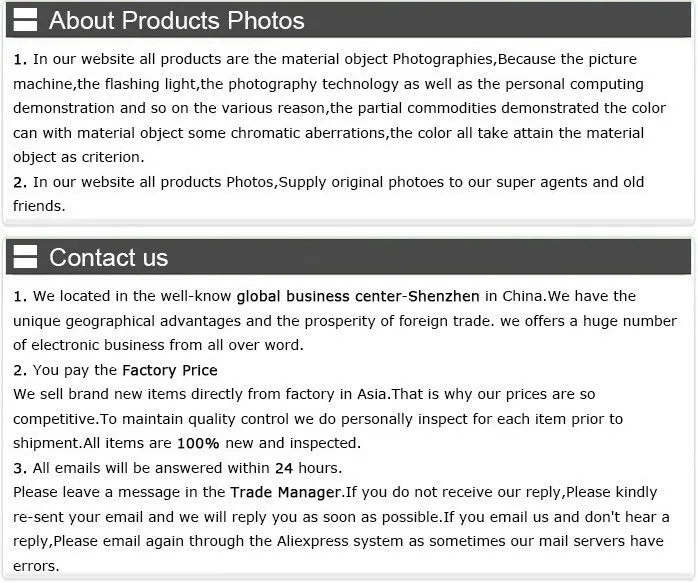Screen dimensions: 698x583
Task: Click the icon beside About Products Photos
Action: click(x=25, y=20)
